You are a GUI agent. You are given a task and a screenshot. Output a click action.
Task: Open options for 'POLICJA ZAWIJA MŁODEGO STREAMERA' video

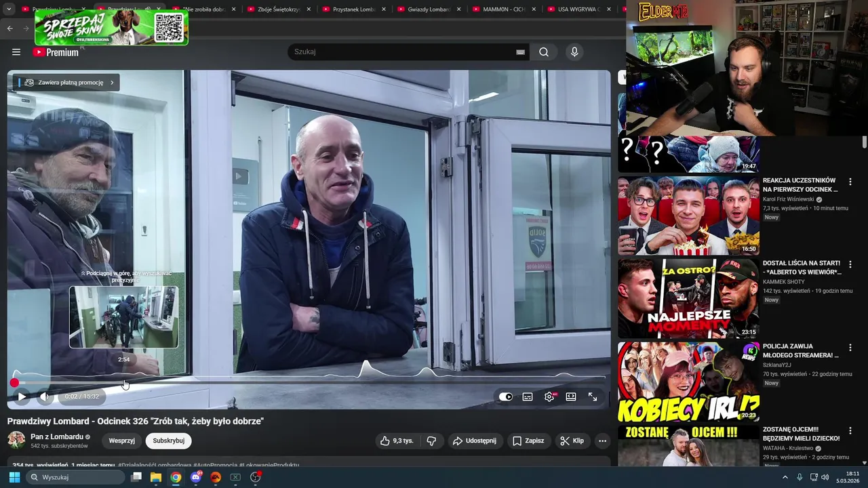850,348
